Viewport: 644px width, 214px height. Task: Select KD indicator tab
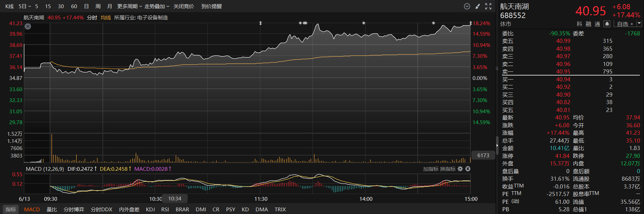pyautogui.click(x=245, y=210)
